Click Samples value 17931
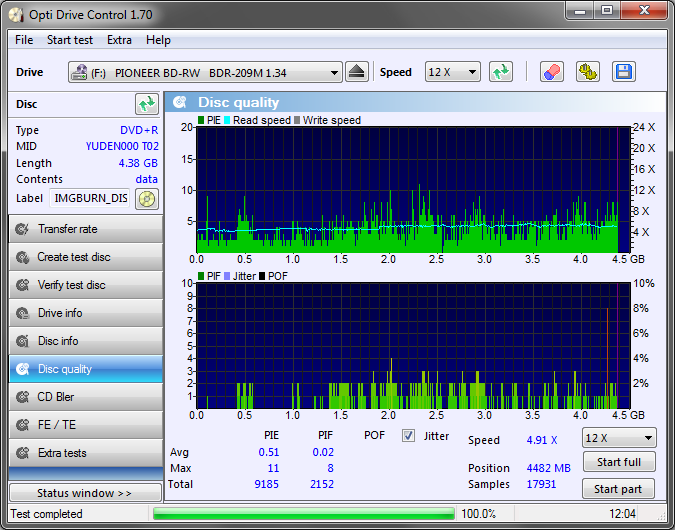This screenshot has height=530, width=675. pyautogui.click(x=541, y=484)
